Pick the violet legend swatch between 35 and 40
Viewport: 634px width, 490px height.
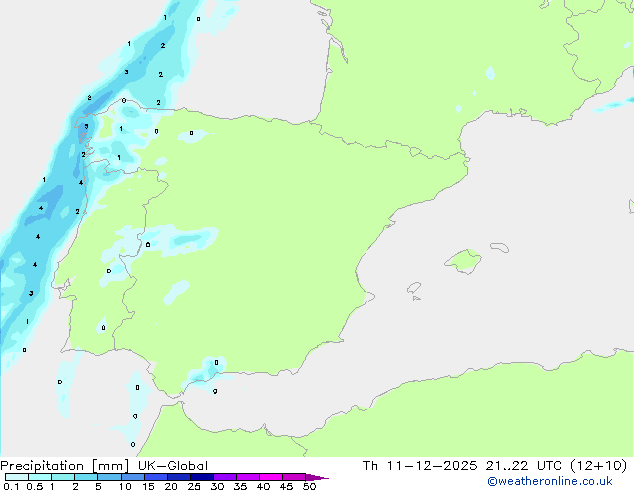point(248,477)
